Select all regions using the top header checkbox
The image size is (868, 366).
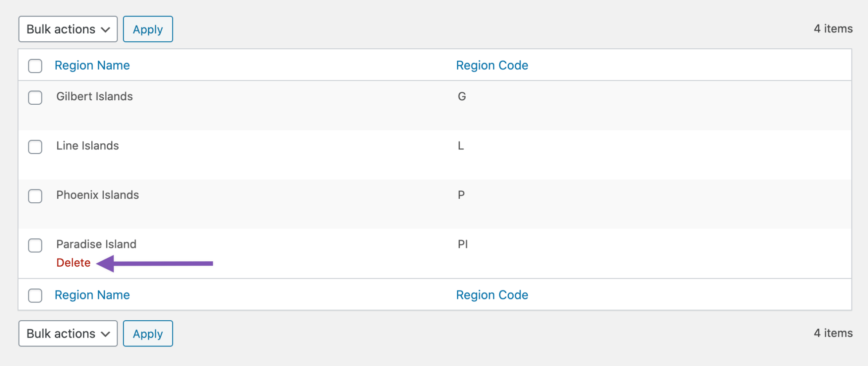click(35, 65)
